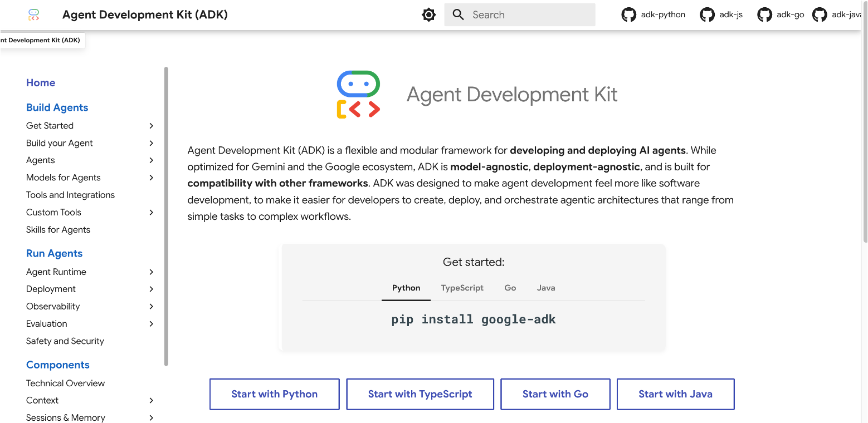Click the Get Started sidebar label
The height and width of the screenshot is (423, 868).
click(50, 126)
